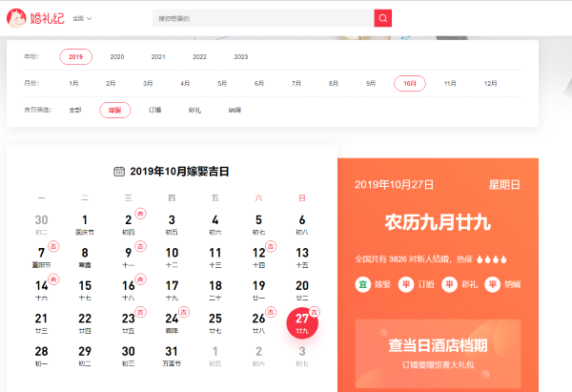Choose month 3月
Image resolution: width=572 pixels, height=392 pixels.
(148, 83)
